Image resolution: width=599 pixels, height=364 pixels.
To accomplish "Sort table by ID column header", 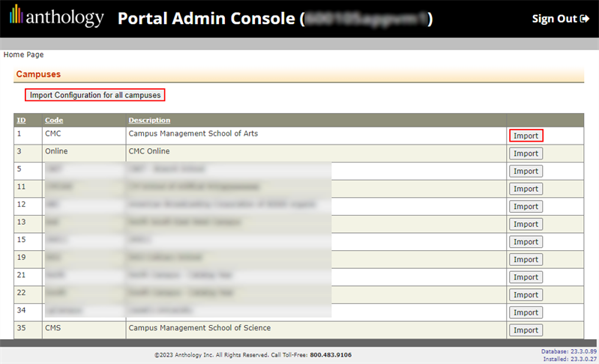I will point(21,120).
